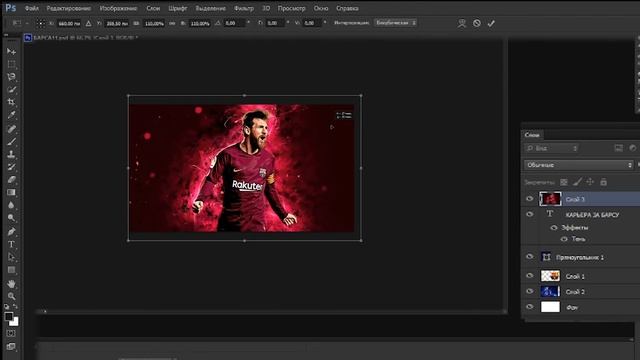Click the foreground color swatch
This screenshot has height=360, width=640.
coord(9,316)
